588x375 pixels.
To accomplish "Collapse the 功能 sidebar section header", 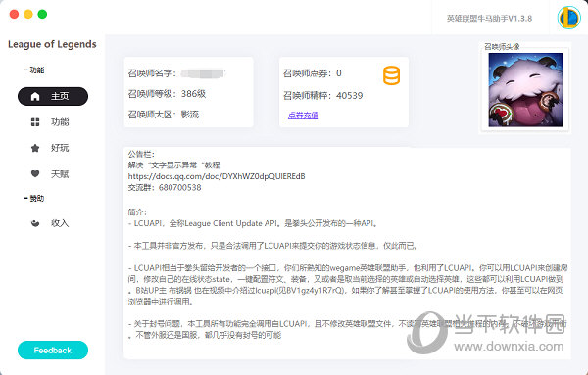I will [33, 70].
